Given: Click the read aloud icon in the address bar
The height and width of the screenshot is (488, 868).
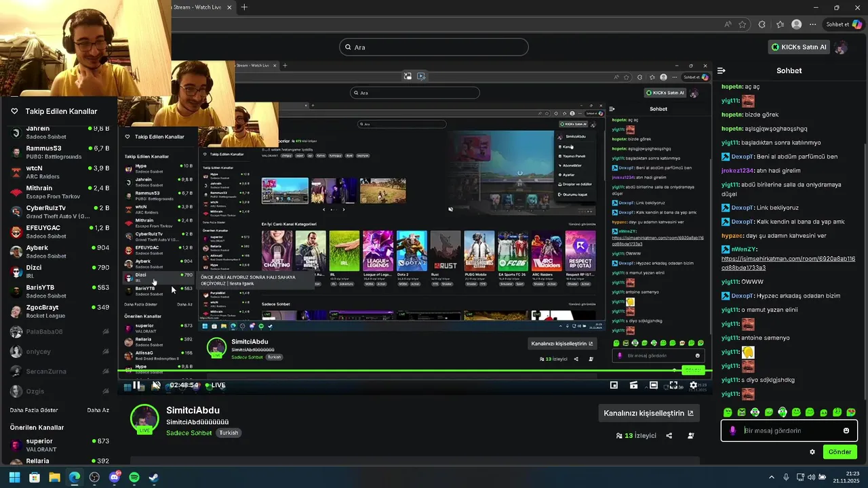Looking at the screenshot, I should pos(728,24).
